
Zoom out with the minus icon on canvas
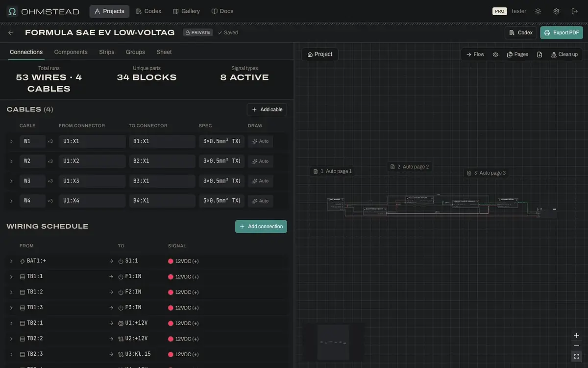[x=576, y=346]
